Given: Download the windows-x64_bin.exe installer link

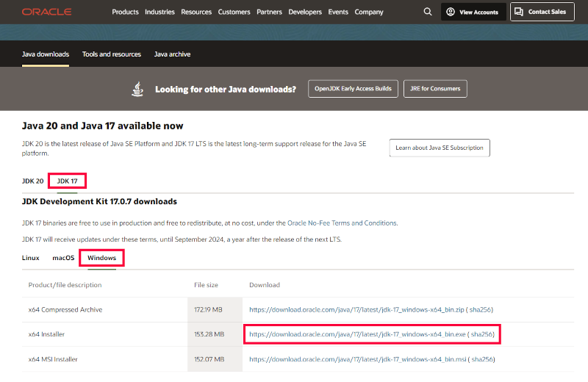Looking at the screenshot, I should pyautogui.click(x=357, y=334).
